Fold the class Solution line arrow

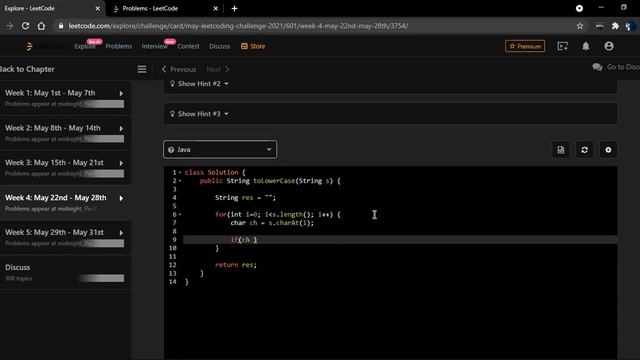[x=180, y=172]
